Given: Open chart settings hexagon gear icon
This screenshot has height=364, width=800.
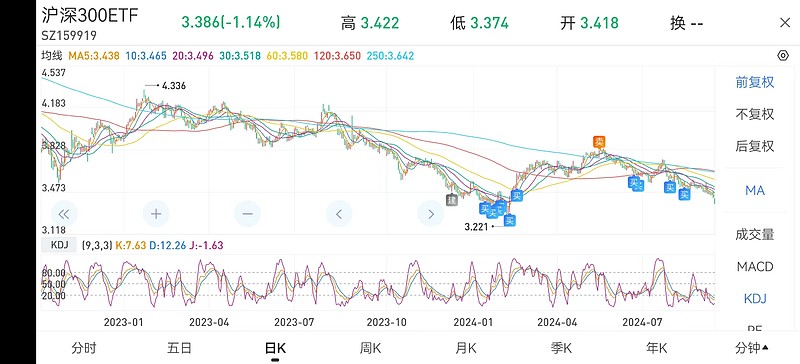Looking at the screenshot, I should tap(783, 56).
